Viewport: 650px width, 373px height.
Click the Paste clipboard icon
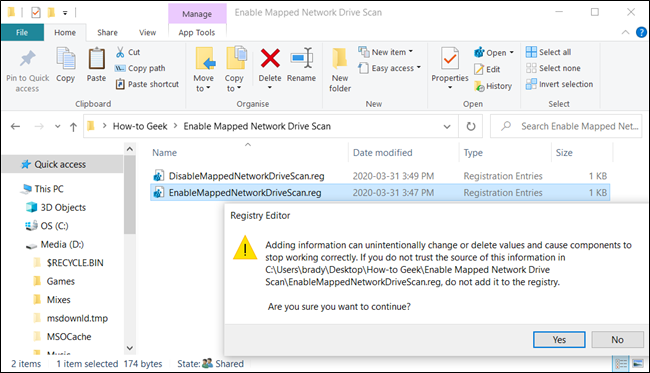96,59
